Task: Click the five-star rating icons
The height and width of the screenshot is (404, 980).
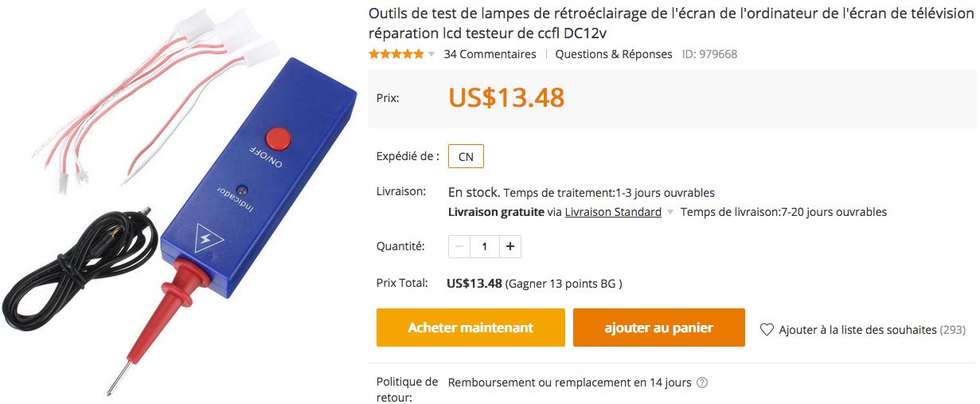Action: pos(396,54)
